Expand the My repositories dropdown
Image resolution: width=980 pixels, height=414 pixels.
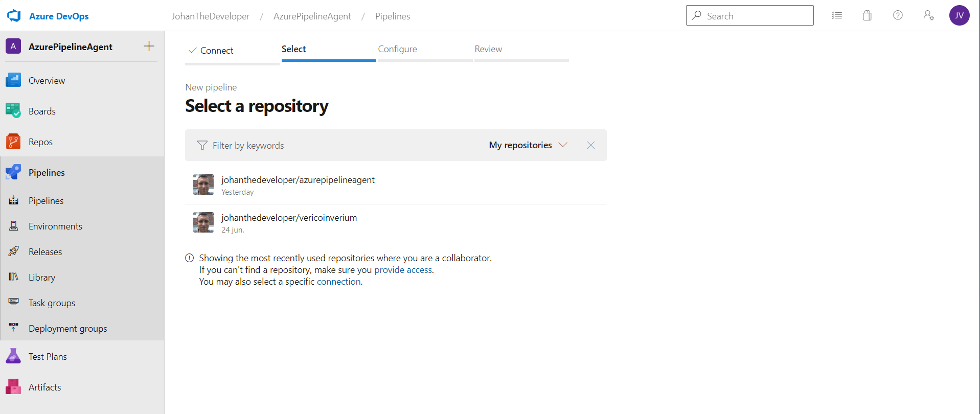(x=528, y=145)
